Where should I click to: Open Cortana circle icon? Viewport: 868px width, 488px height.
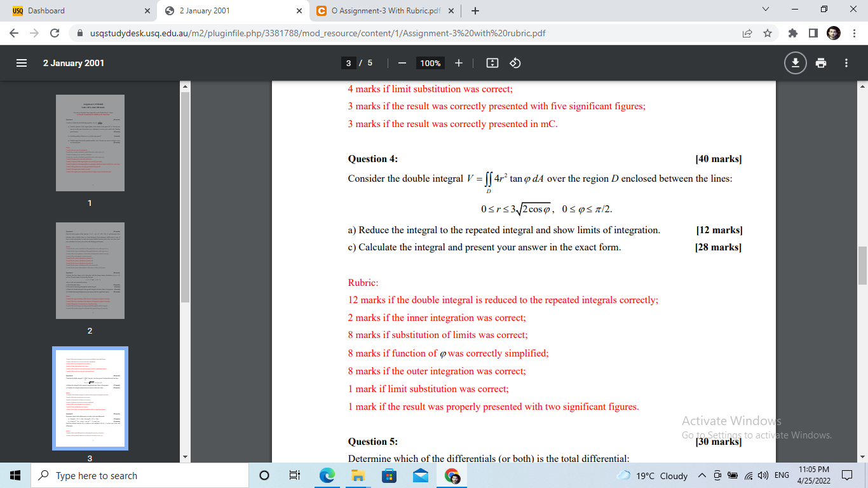[x=264, y=475]
